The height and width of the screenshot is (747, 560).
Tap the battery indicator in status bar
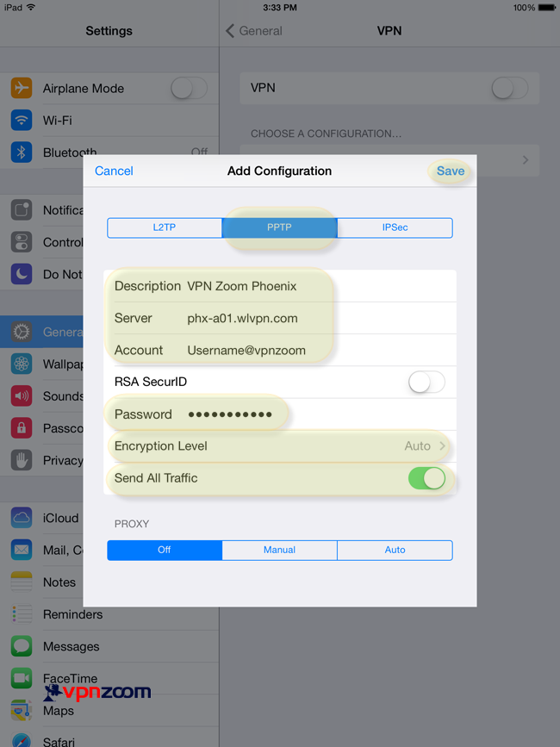pyautogui.click(x=547, y=8)
